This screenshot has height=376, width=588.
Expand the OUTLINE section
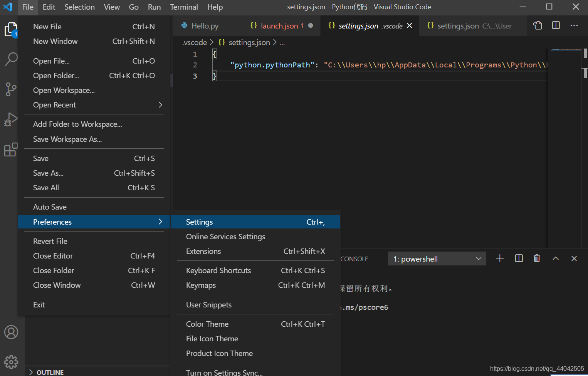pyautogui.click(x=97, y=372)
